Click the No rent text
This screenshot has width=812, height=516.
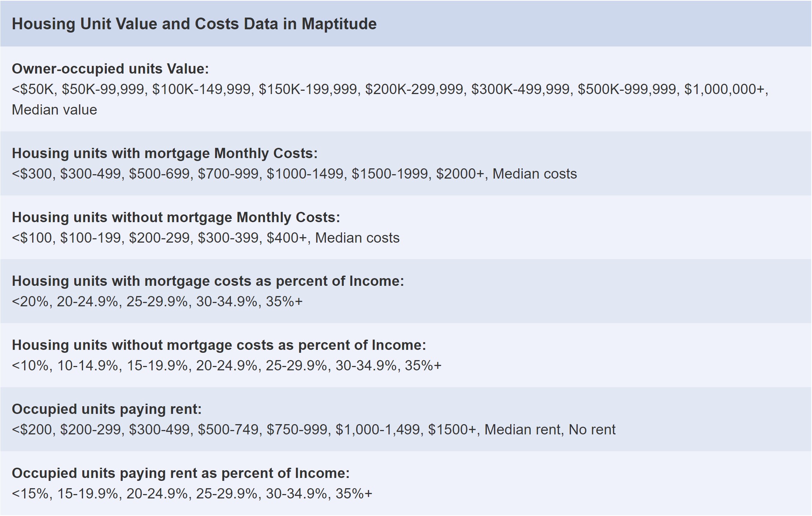pyautogui.click(x=592, y=430)
